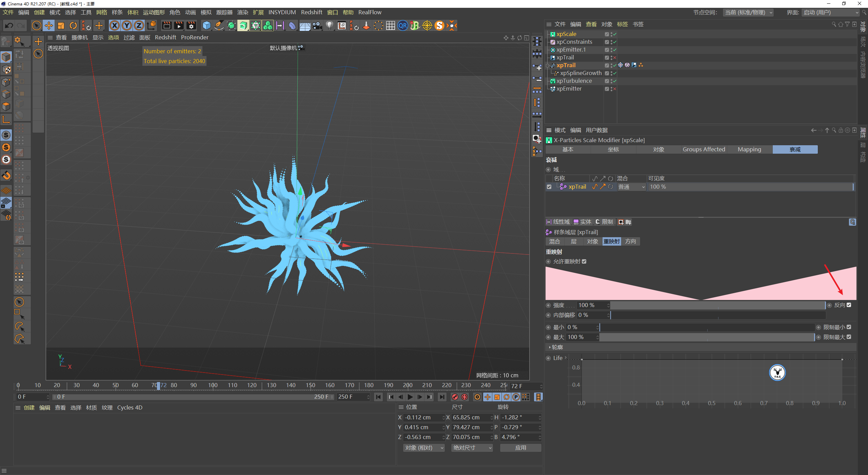This screenshot has height=475, width=868.
Task: Switch to Groups Affected tab
Action: 704,149
